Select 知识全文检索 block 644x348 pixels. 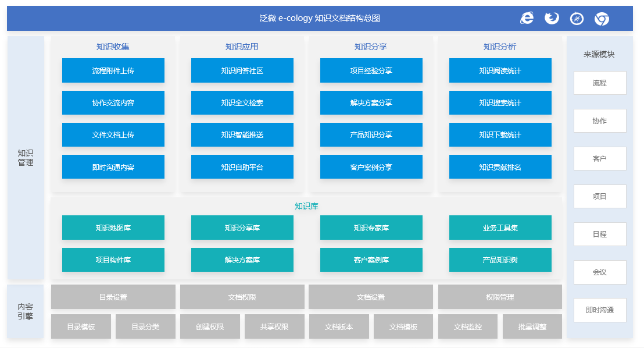pos(242,102)
